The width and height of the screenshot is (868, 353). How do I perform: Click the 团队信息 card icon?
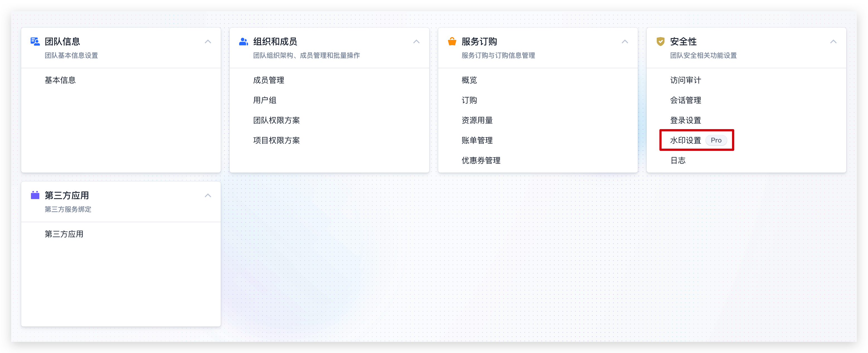click(35, 42)
